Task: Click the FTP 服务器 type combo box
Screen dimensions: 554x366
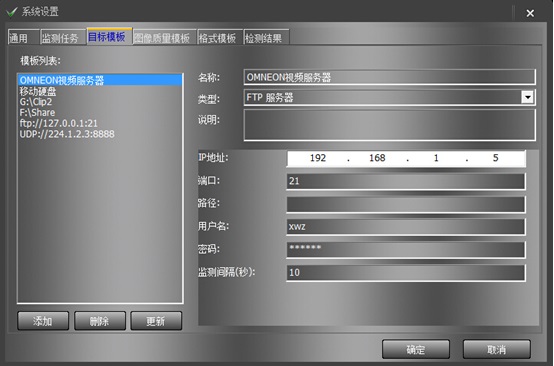Action: (x=389, y=97)
